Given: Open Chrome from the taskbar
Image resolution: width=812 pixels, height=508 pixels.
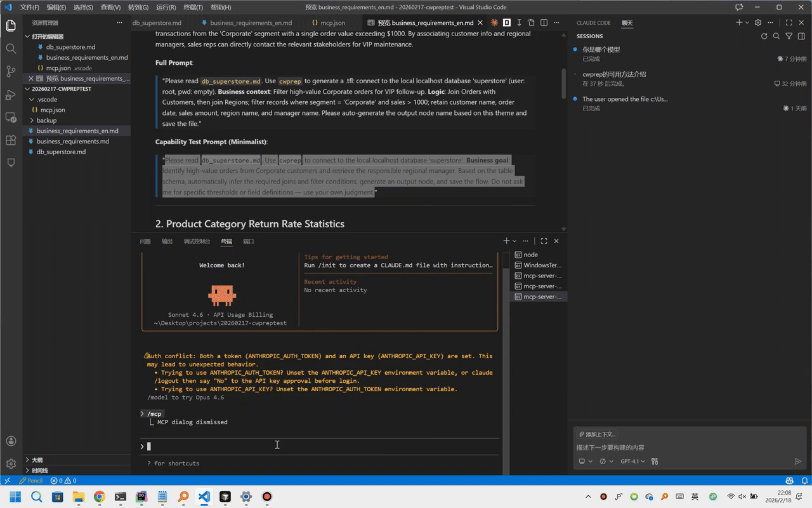Looking at the screenshot, I should click(99, 497).
